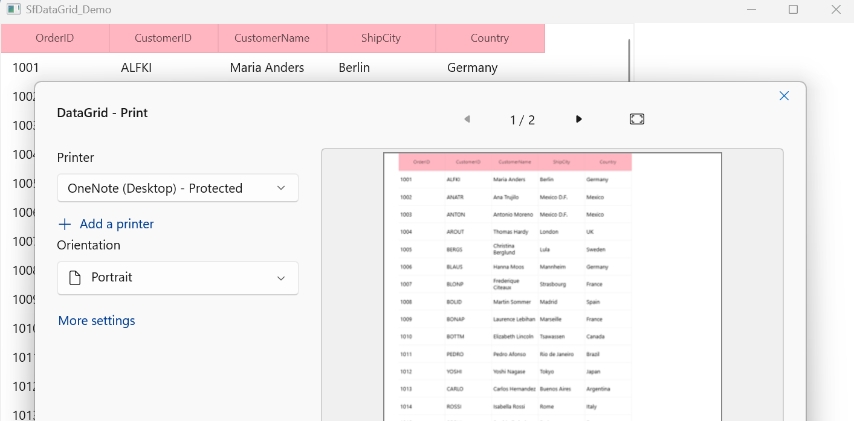854x421 pixels.
Task: Open More settings link
Action: (x=96, y=320)
